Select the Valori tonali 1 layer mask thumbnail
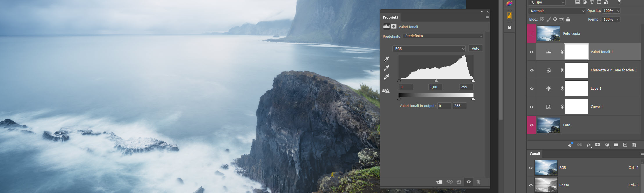Screen dimensions: 644x193 [576, 52]
